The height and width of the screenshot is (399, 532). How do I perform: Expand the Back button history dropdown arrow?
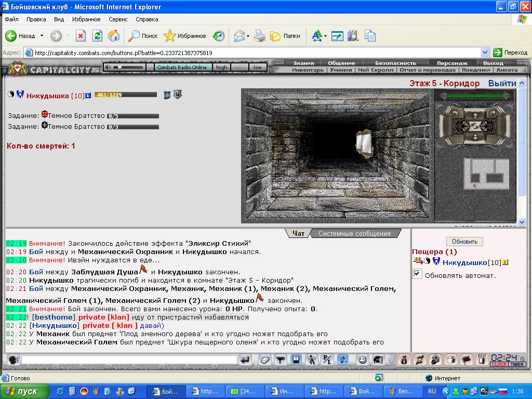(42, 36)
